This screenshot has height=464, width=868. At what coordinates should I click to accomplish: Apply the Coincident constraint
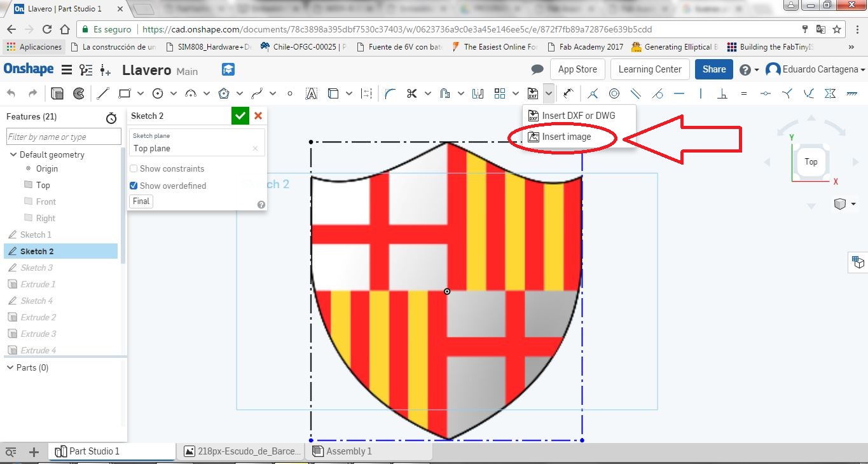(x=593, y=93)
